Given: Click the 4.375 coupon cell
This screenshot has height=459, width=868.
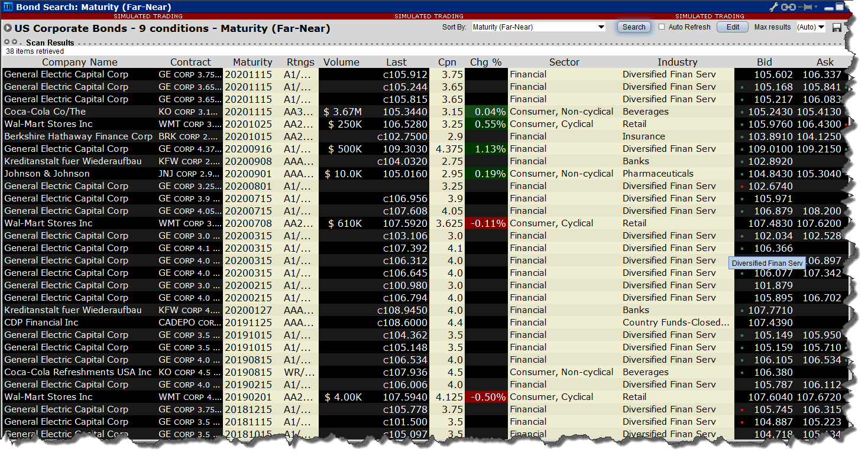Looking at the screenshot, I should click(447, 149).
